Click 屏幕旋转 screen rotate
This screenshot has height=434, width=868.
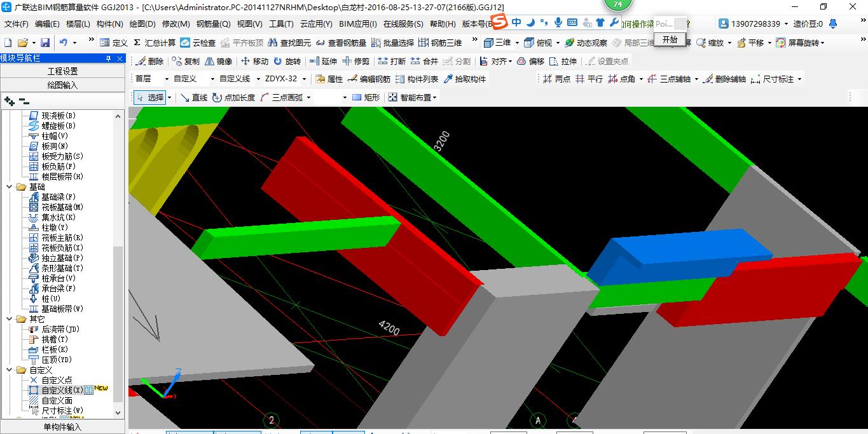pyautogui.click(x=799, y=43)
